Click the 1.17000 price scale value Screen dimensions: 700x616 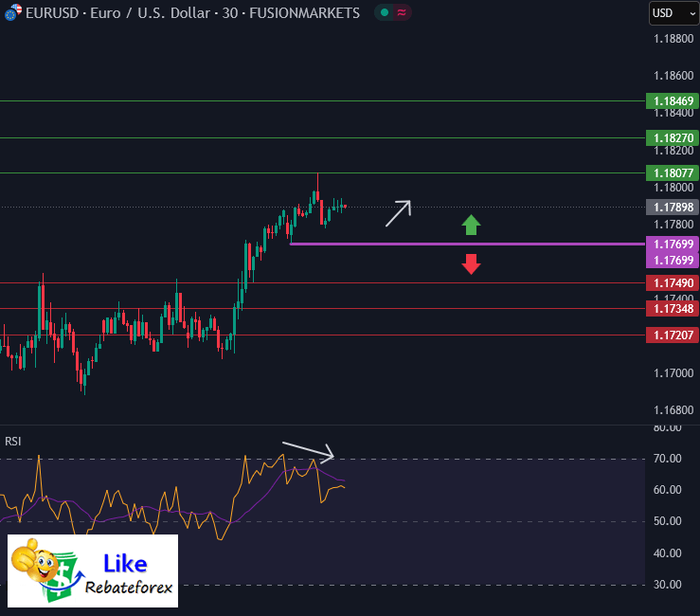tap(673, 373)
